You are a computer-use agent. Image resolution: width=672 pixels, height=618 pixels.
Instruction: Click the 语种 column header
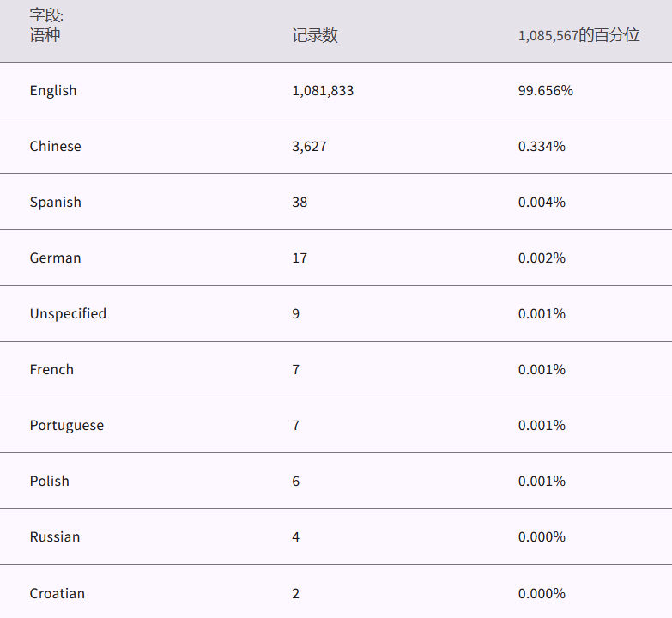coord(45,36)
